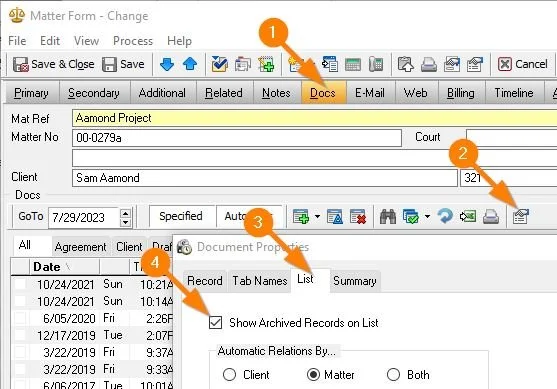The image size is (557, 389).
Task: Click the blue refresh arrow icon
Action: [445, 216]
